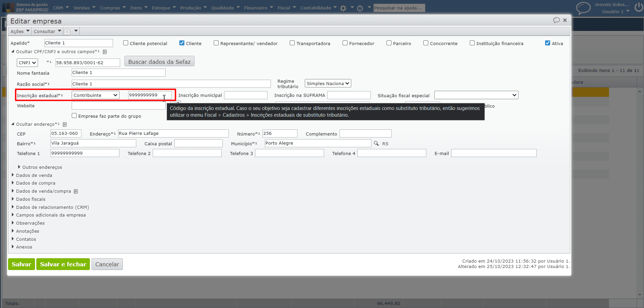Open the settings gear in top menu bar

coord(343,8)
